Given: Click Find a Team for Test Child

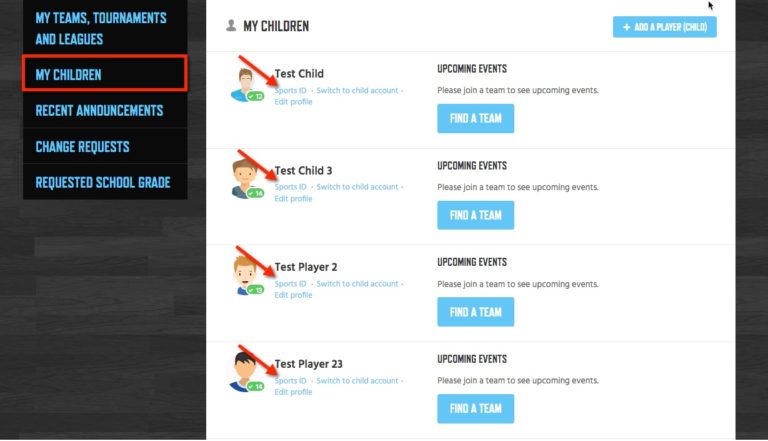Looking at the screenshot, I should (x=476, y=118).
